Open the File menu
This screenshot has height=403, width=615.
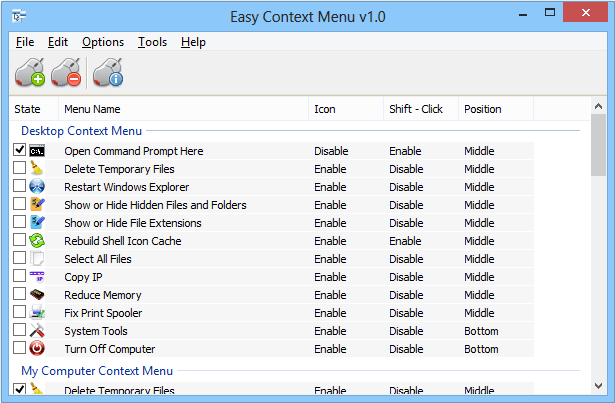pyautogui.click(x=25, y=42)
